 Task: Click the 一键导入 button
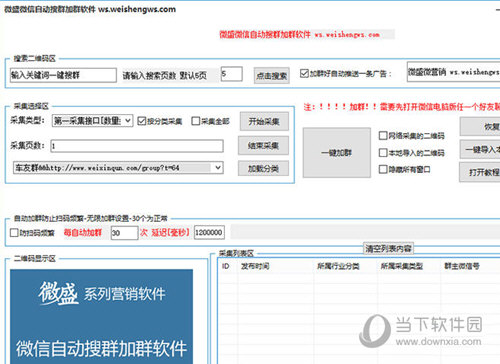click(x=480, y=150)
